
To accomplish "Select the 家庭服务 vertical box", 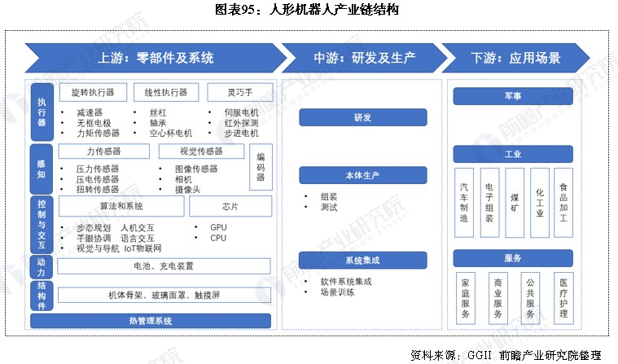I will pos(466,299).
